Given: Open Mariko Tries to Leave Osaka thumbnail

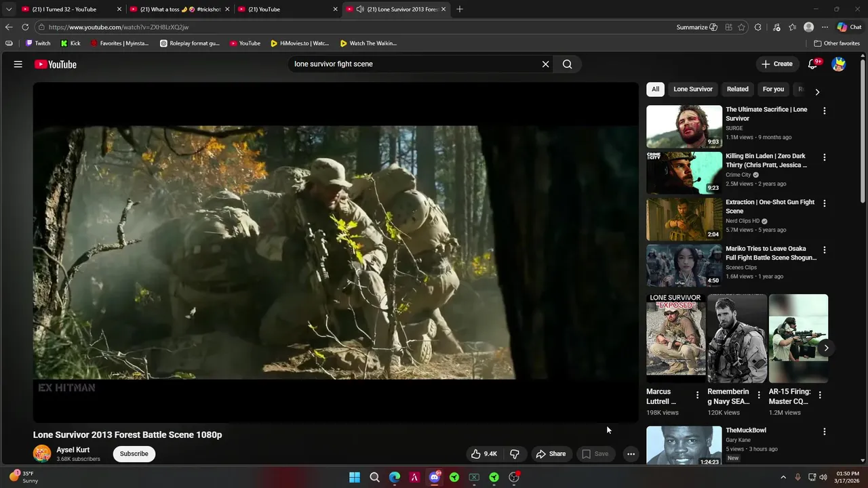Looking at the screenshot, I should (x=684, y=265).
